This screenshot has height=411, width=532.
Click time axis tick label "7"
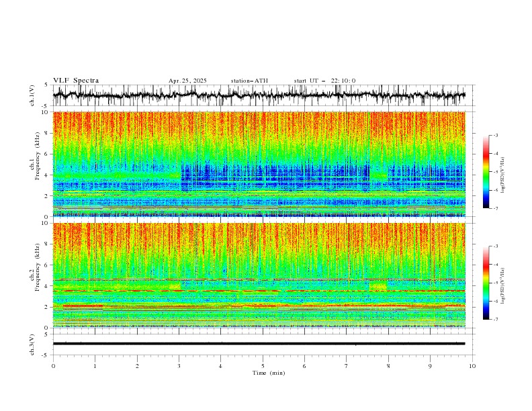(x=347, y=366)
